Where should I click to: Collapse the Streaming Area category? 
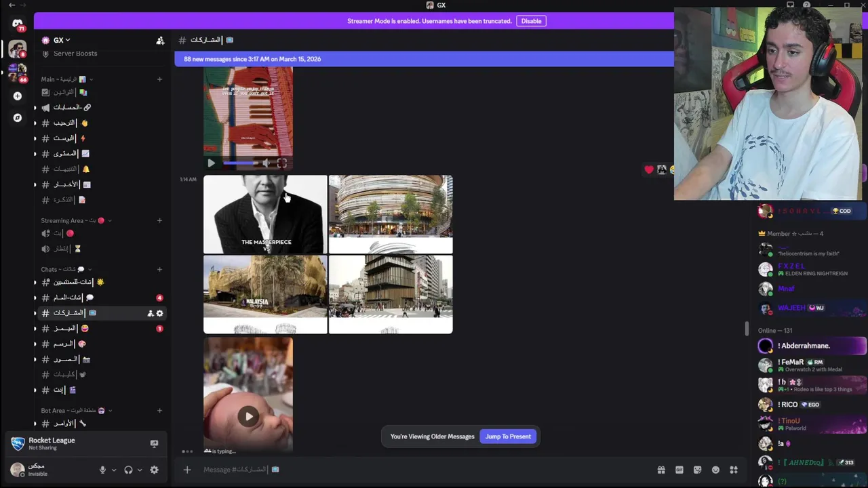coord(76,220)
